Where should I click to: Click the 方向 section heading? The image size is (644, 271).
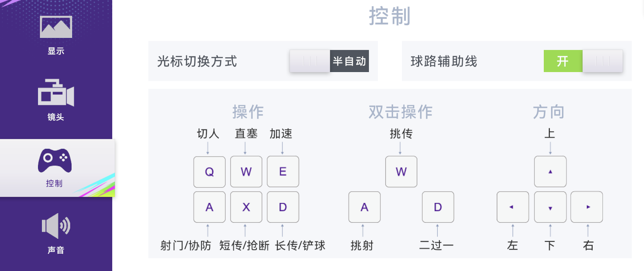549,112
